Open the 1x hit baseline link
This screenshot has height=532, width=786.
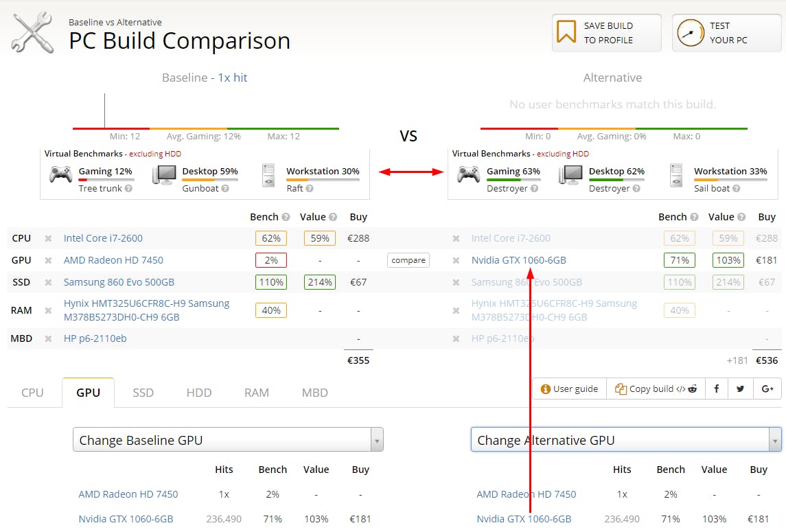click(232, 78)
